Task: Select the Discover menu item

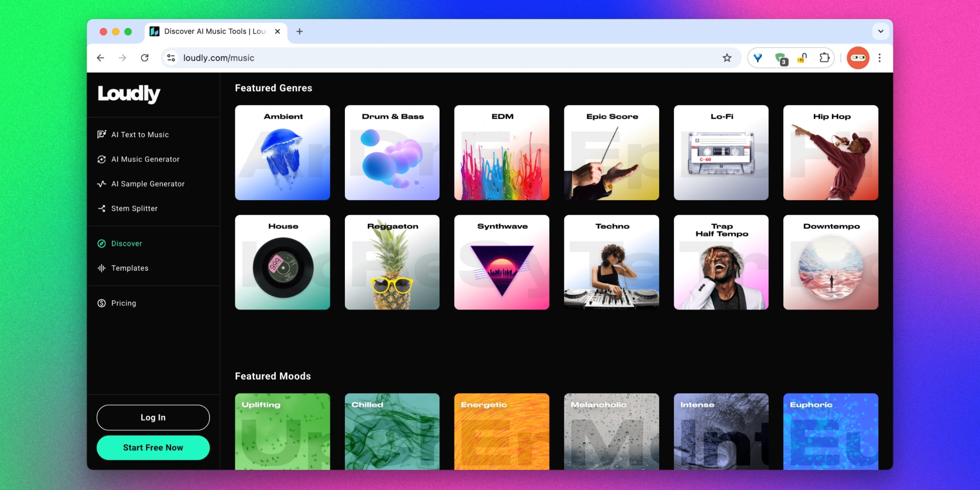Action: tap(126, 243)
